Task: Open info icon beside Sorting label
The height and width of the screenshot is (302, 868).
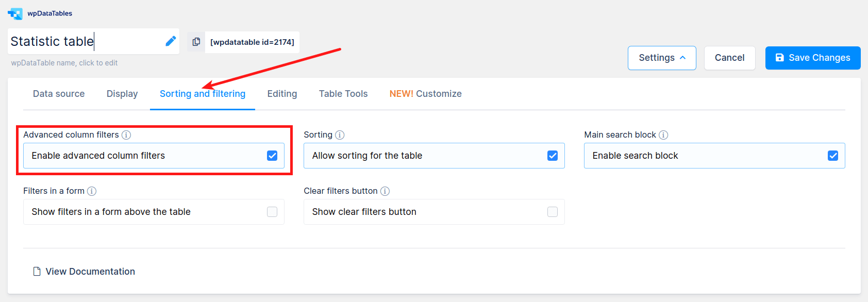Action: point(340,135)
